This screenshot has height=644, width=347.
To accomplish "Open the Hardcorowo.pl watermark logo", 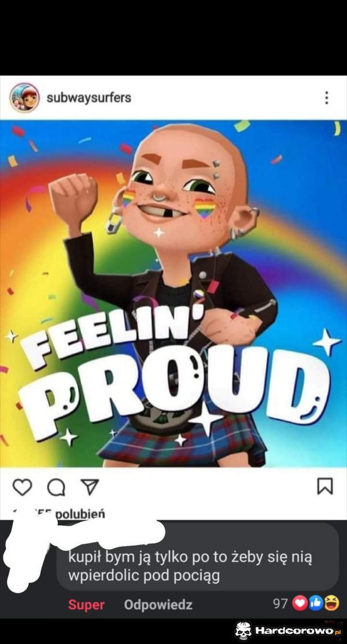I will click(288, 630).
